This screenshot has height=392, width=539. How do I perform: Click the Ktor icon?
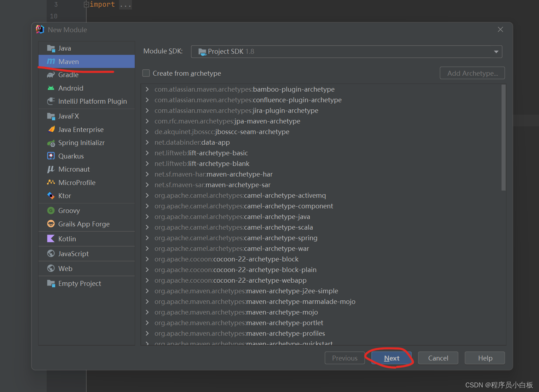[51, 196]
